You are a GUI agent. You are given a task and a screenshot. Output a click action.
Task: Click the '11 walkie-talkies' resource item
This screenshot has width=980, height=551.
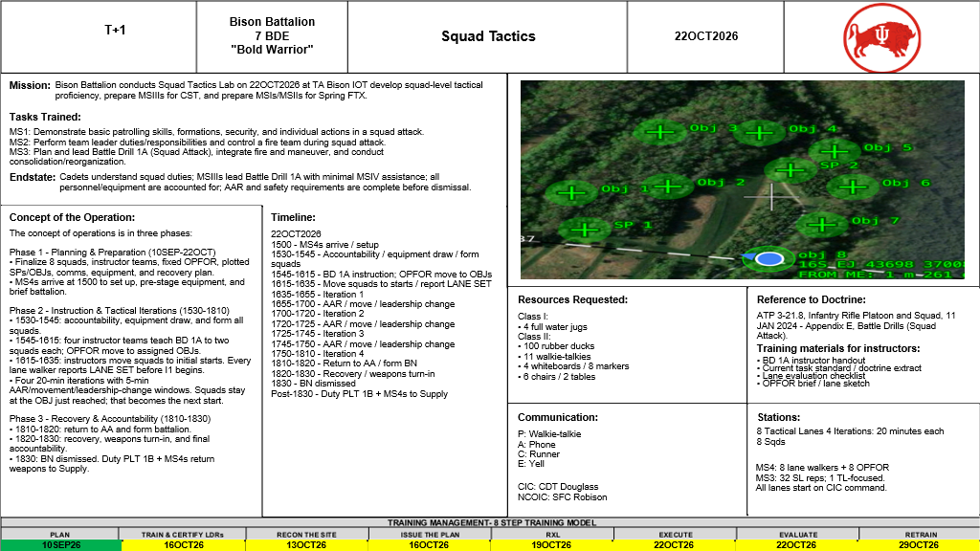(554, 357)
